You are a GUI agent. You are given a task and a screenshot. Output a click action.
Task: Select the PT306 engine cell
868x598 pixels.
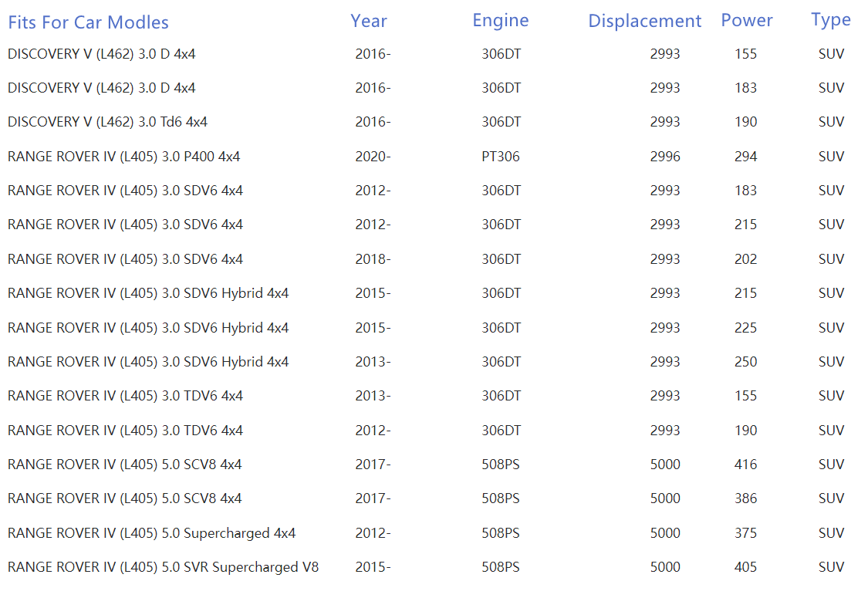point(500,157)
